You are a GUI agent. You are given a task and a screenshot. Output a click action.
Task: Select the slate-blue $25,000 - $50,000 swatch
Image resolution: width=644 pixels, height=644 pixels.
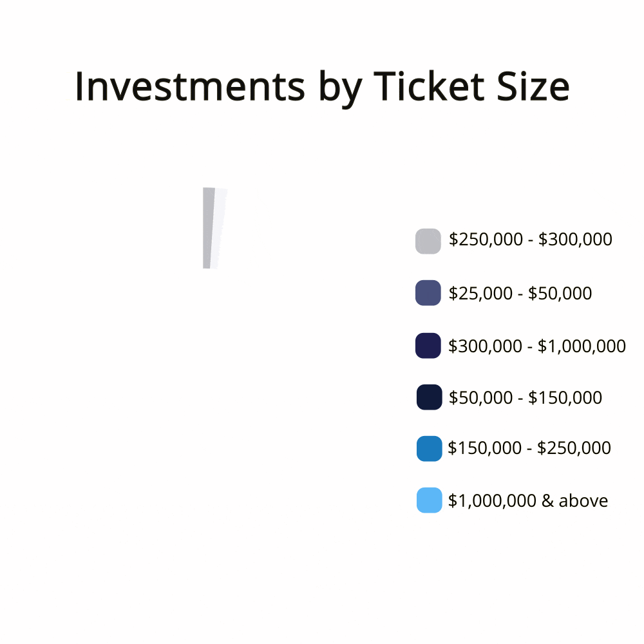428,293
